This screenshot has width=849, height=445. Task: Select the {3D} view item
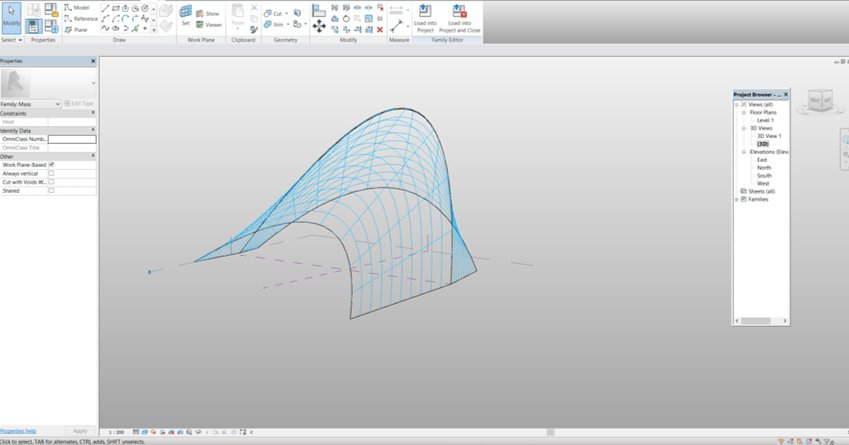point(763,144)
